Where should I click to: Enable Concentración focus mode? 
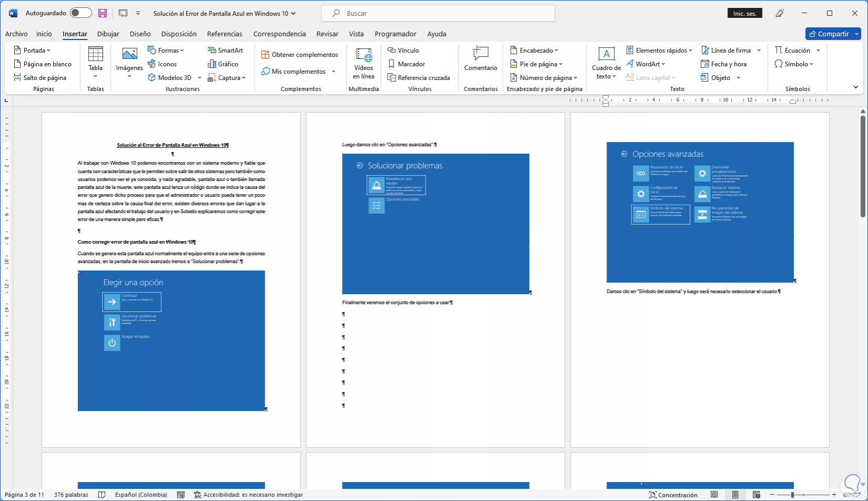[x=673, y=495]
